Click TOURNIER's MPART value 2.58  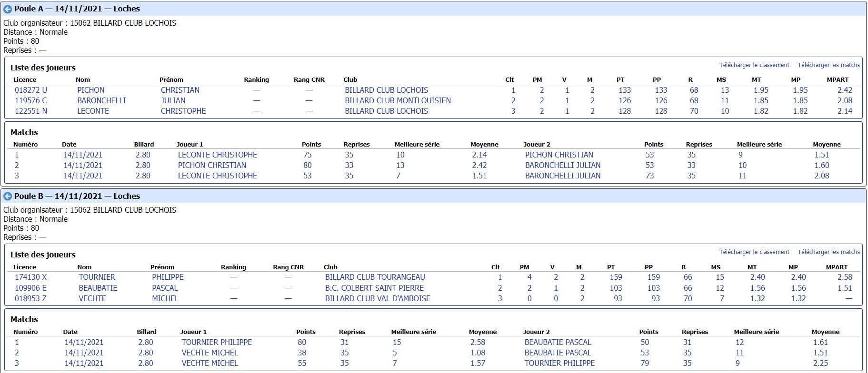click(x=845, y=277)
